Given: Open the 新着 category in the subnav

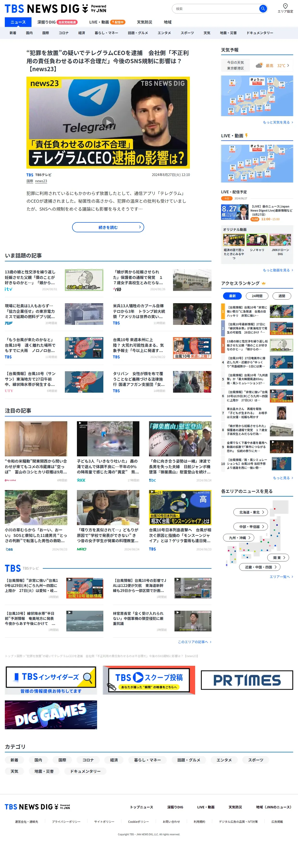Looking at the screenshot, I should point(13,33).
